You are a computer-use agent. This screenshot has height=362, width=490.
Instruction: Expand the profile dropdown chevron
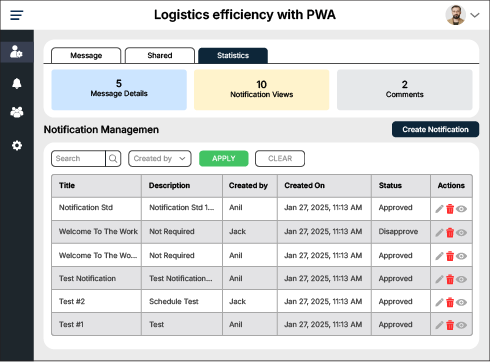point(475,15)
